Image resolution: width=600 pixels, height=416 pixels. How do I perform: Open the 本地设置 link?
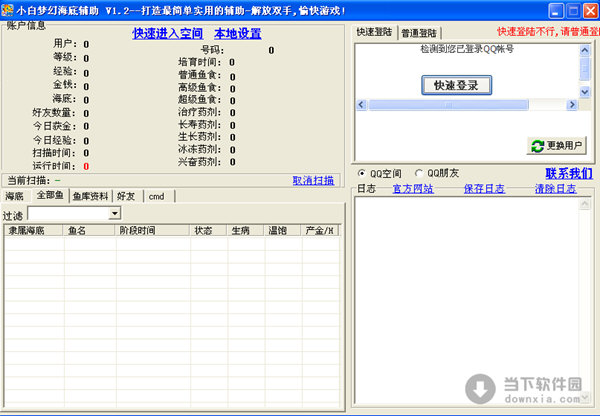237,33
